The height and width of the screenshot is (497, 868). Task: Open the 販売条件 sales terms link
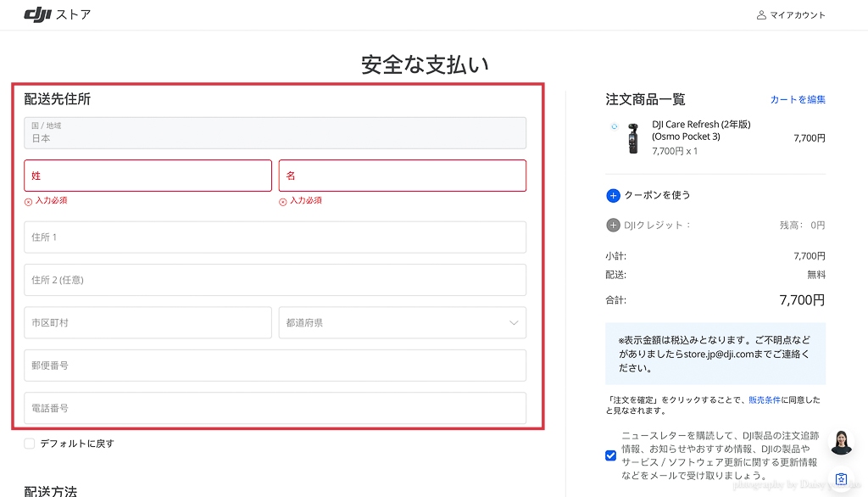coord(765,400)
